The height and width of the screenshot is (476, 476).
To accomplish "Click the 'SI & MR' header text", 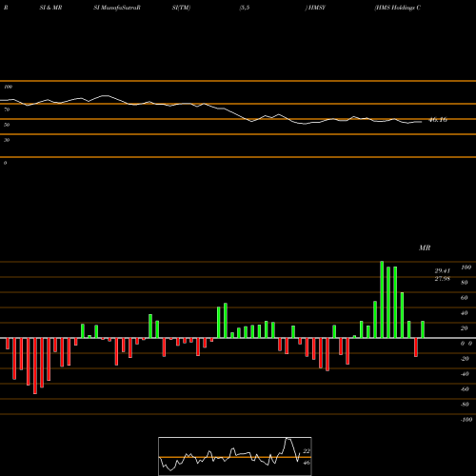I will (50, 8).
